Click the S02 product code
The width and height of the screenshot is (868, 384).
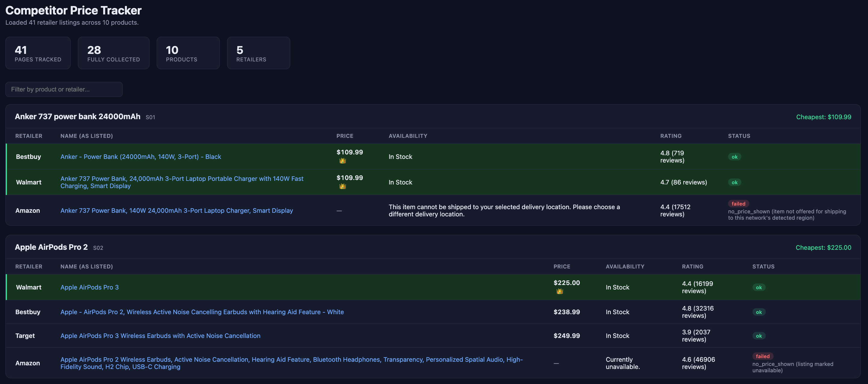pos(98,248)
